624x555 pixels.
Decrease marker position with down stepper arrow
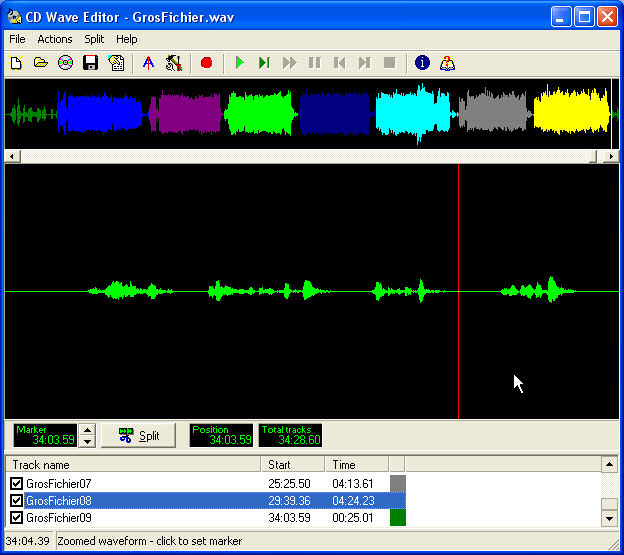tap(87, 441)
